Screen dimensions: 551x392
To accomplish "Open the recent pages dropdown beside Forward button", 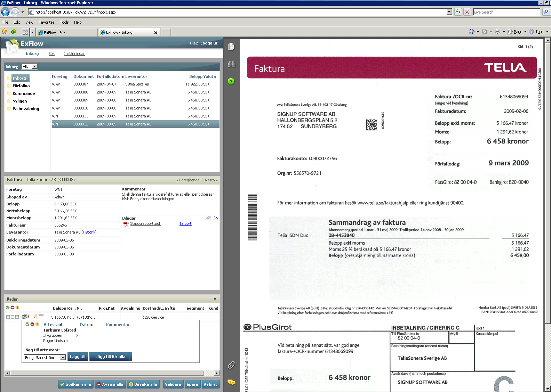I will [x=23, y=12].
